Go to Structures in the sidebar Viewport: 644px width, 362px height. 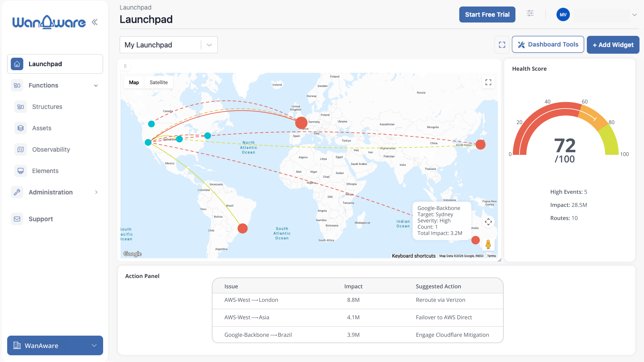(x=47, y=107)
